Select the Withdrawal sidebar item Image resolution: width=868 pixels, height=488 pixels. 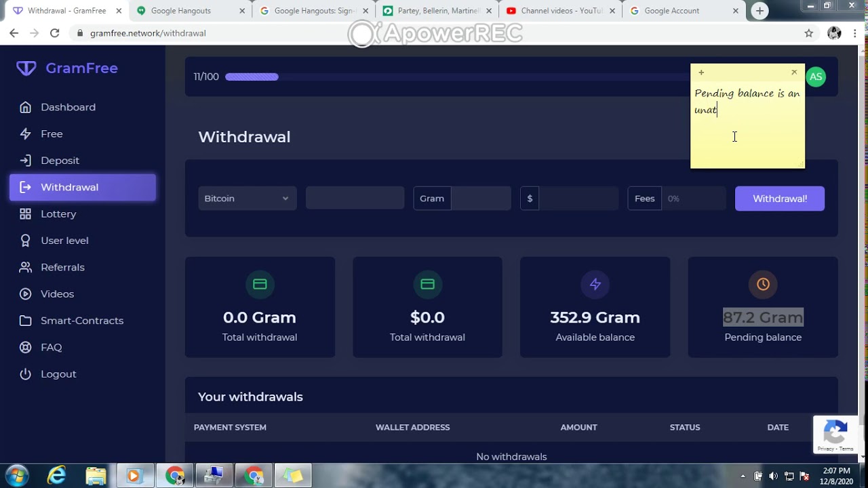83,187
